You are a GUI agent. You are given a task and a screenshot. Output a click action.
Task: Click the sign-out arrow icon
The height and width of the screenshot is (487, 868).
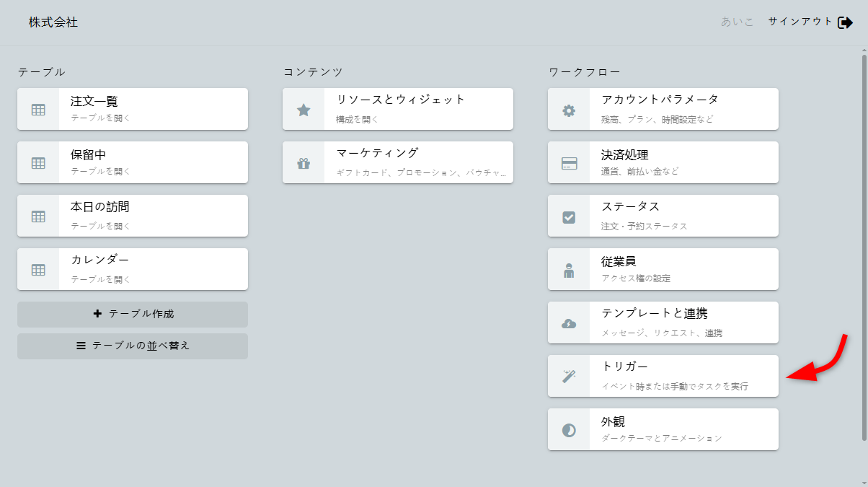pyautogui.click(x=846, y=22)
